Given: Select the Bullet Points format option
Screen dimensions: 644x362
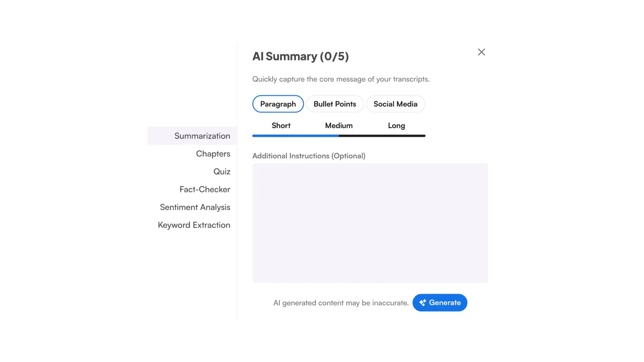Looking at the screenshot, I should 334,104.
